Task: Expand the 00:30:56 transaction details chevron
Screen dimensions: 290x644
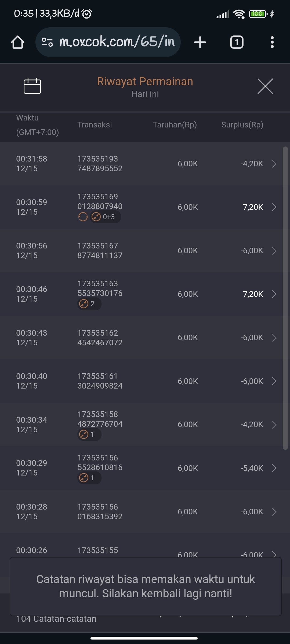Action: 274,251
